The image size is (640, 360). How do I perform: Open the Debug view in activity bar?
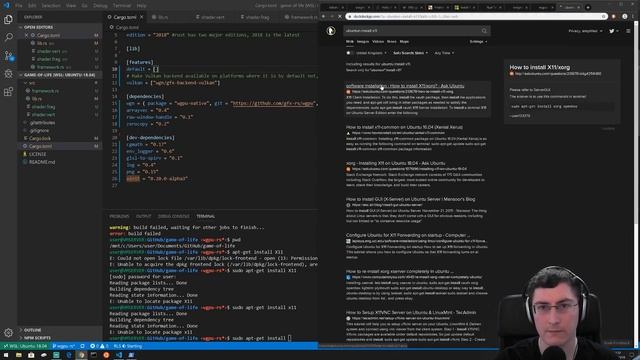click(x=8, y=74)
